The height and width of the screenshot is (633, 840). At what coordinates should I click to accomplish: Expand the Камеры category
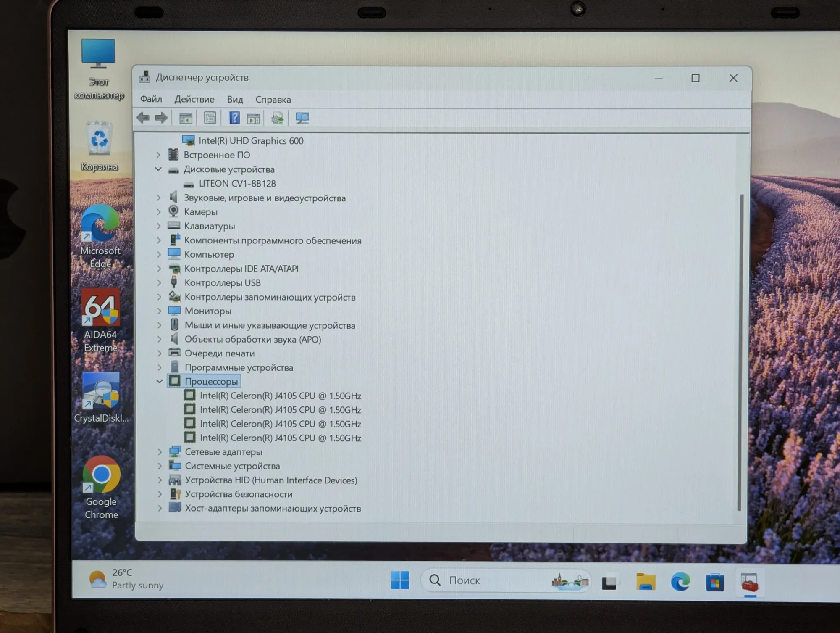pyautogui.click(x=158, y=212)
